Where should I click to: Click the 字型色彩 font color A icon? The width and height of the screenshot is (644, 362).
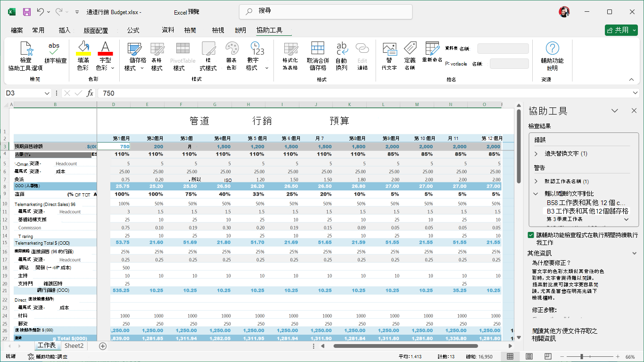coord(105,48)
